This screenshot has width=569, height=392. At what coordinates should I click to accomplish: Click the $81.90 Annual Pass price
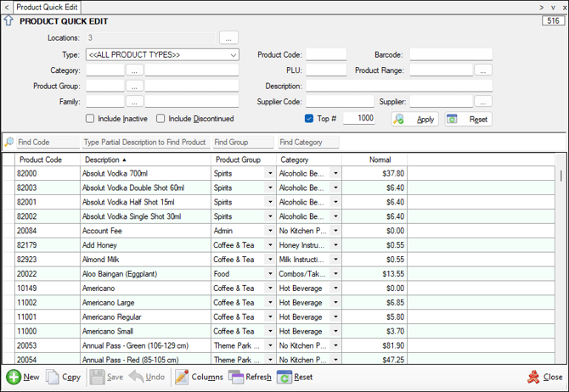[x=375, y=345]
